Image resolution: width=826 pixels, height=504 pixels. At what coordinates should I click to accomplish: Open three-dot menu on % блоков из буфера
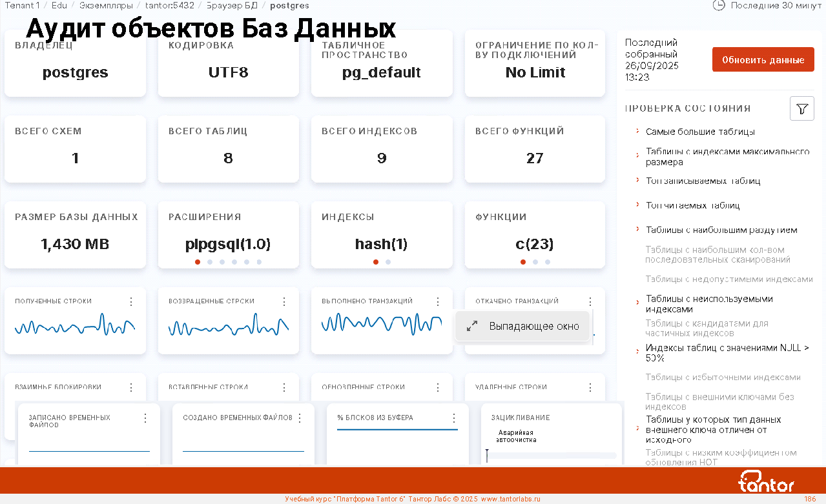point(454,418)
